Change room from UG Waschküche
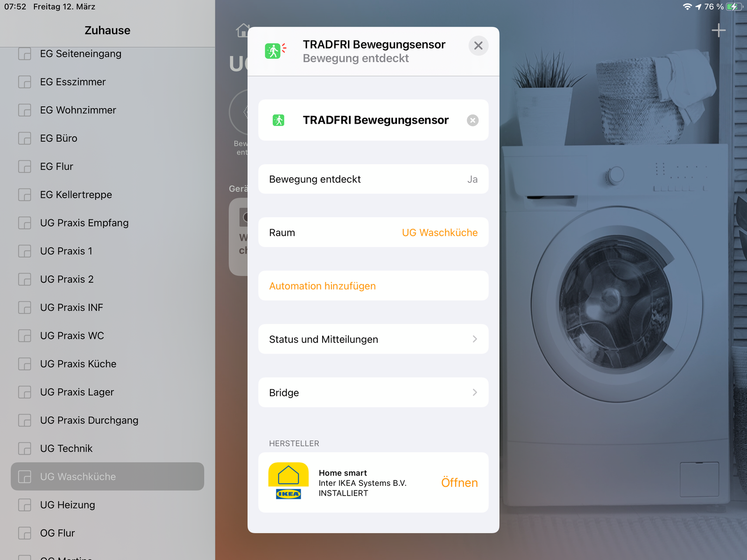 coord(439,232)
